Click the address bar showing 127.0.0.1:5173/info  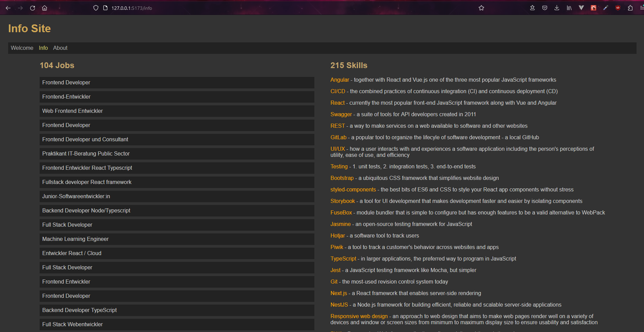tap(132, 8)
